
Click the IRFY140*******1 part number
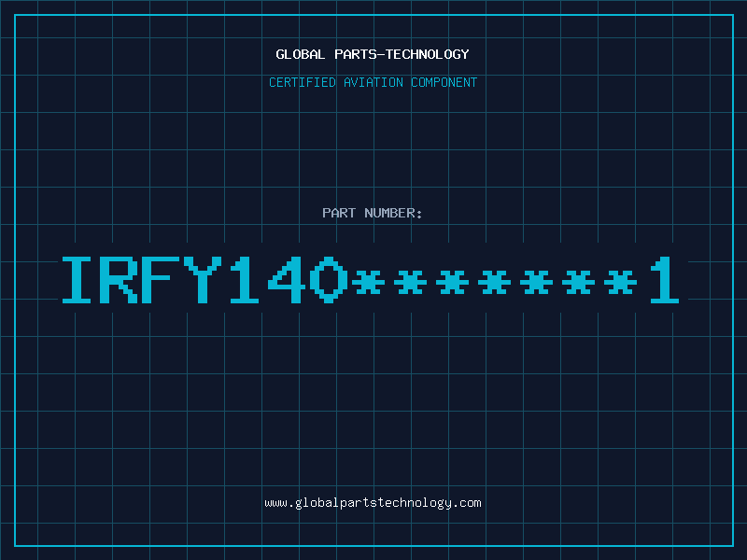370,280
